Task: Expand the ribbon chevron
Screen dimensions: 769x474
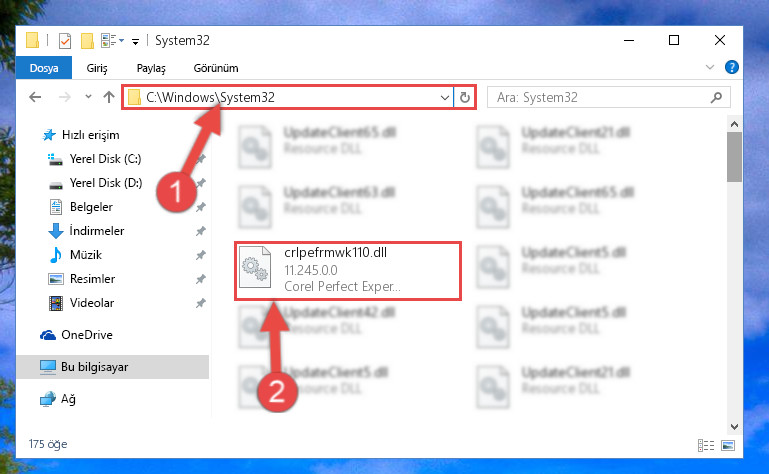Action: pos(710,67)
